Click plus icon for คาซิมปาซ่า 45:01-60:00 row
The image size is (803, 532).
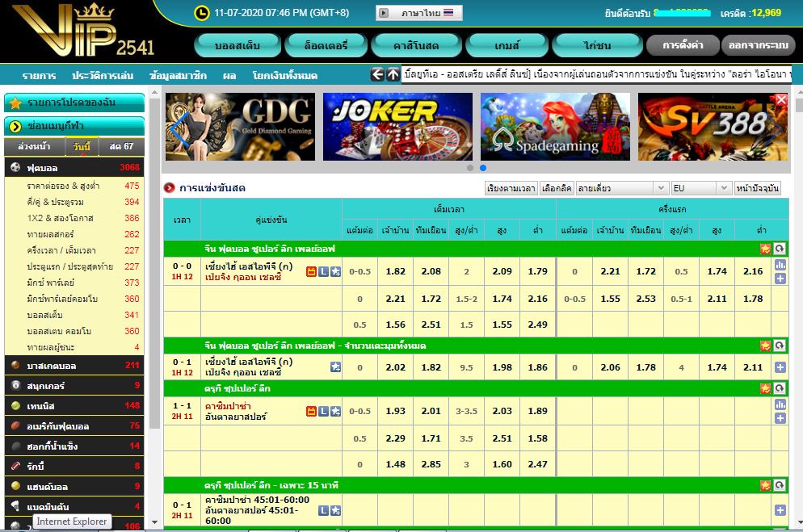[x=780, y=510]
